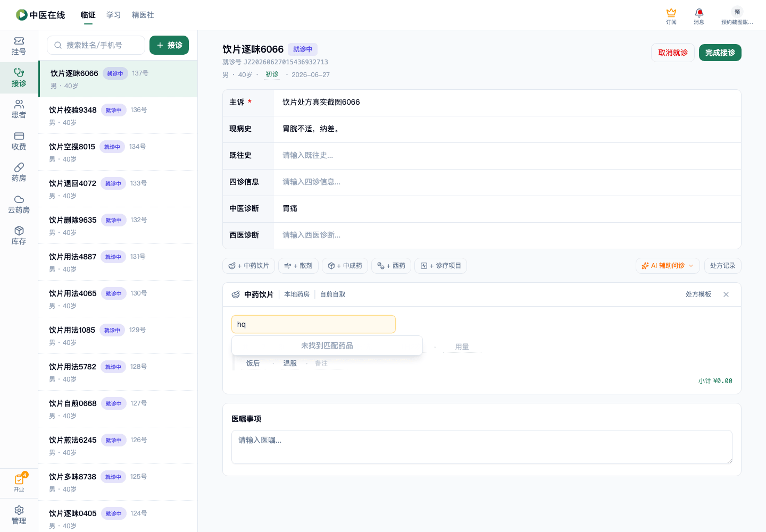Select patient 饮片空搜8015
Image resolution: width=766 pixels, height=532 pixels.
tap(118, 152)
